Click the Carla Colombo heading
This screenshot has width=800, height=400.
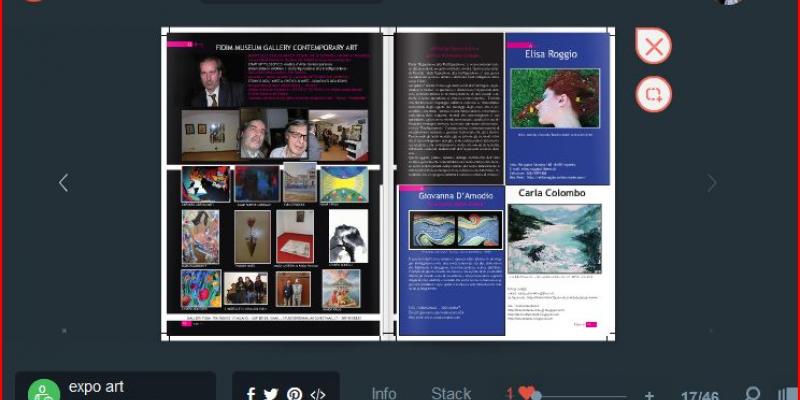pyautogui.click(x=552, y=193)
